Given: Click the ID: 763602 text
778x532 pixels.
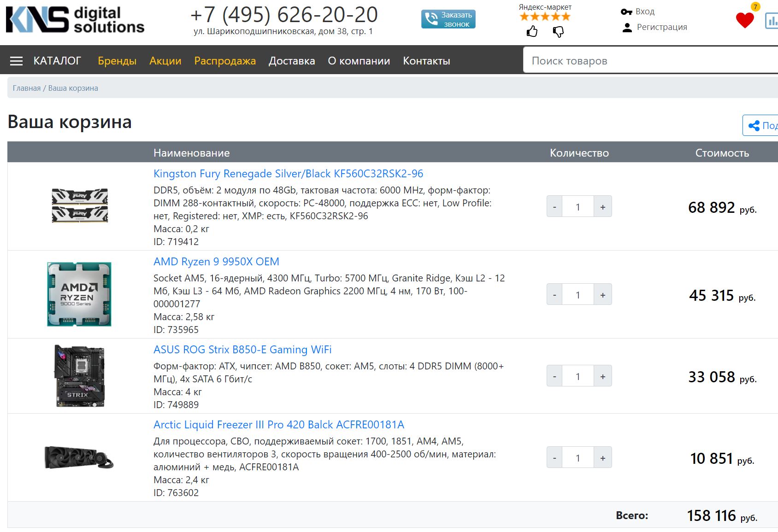Looking at the screenshot, I should coord(176,493).
